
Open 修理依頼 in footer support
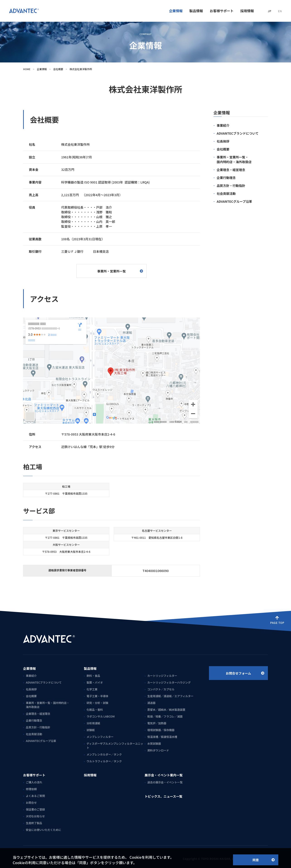(32, 789)
